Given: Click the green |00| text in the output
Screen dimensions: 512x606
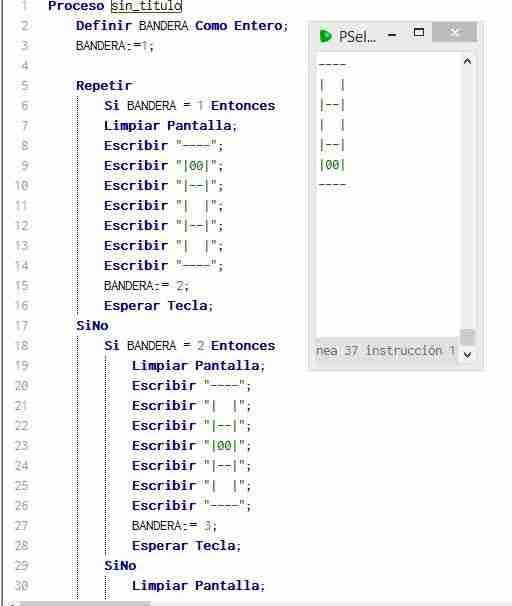Looking at the screenshot, I should coord(332,165).
